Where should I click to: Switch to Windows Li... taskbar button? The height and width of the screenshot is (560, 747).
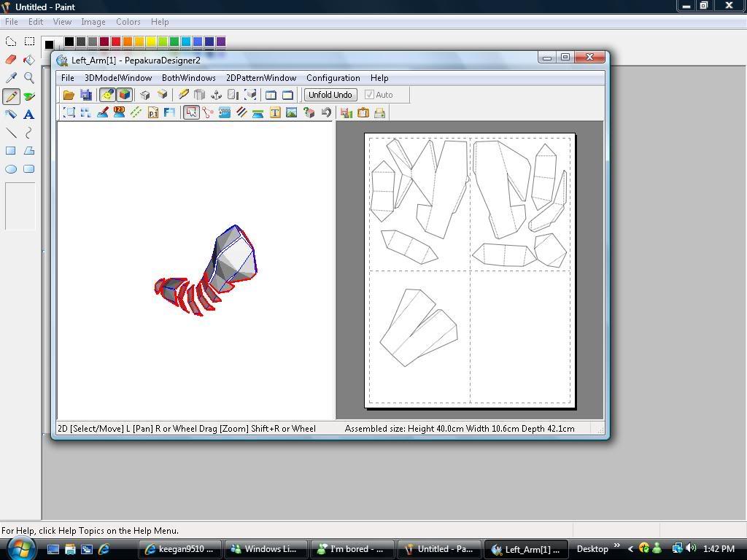(x=266, y=549)
